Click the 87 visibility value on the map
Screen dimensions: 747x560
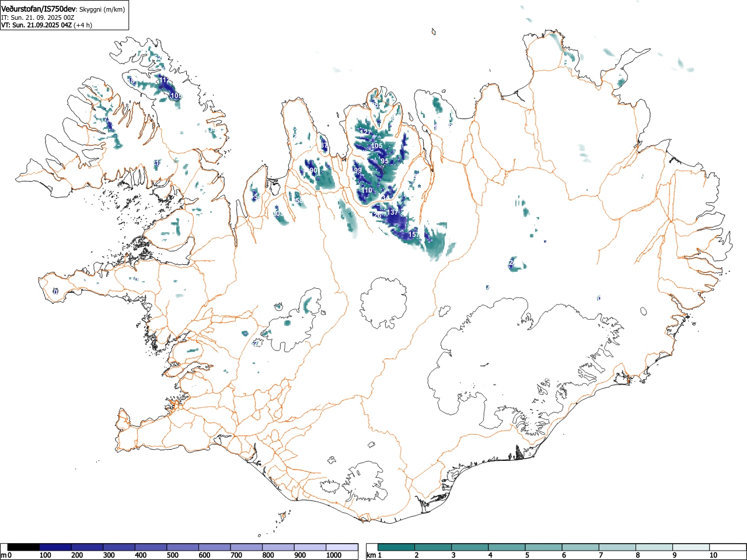[x=324, y=146]
